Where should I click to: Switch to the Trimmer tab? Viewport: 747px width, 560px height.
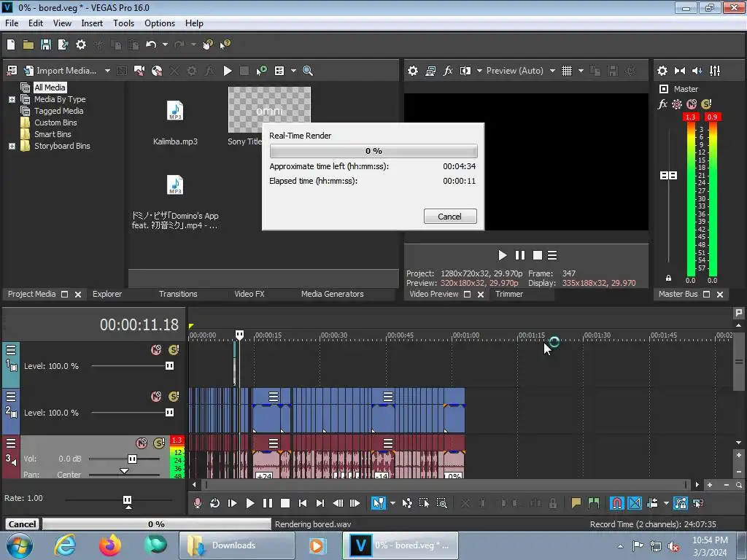508,295
